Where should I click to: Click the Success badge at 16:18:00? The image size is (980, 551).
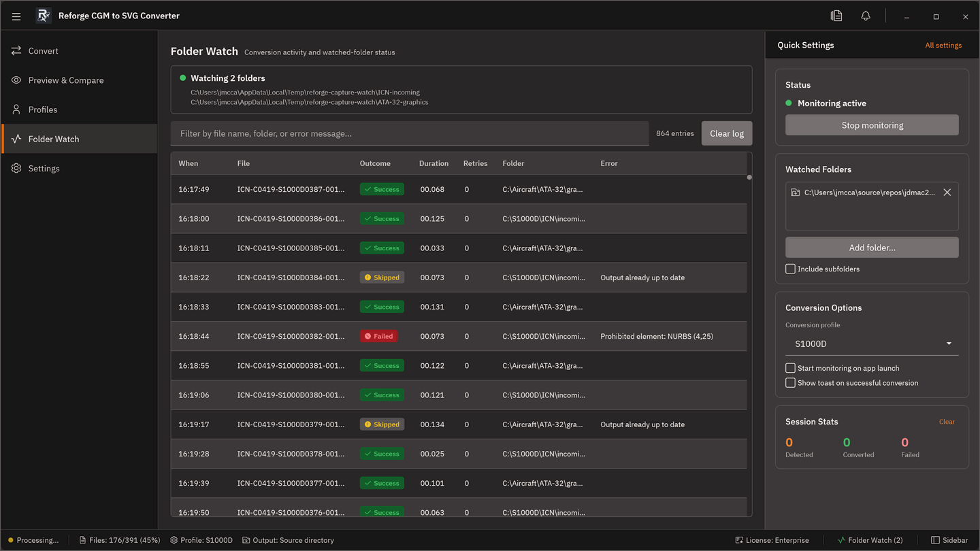(x=382, y=218)
